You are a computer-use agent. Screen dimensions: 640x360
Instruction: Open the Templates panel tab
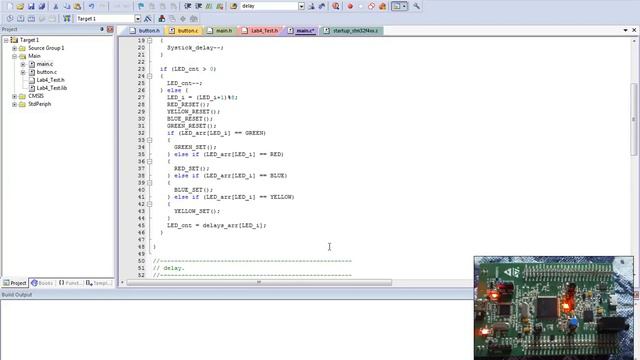point(98,283)
